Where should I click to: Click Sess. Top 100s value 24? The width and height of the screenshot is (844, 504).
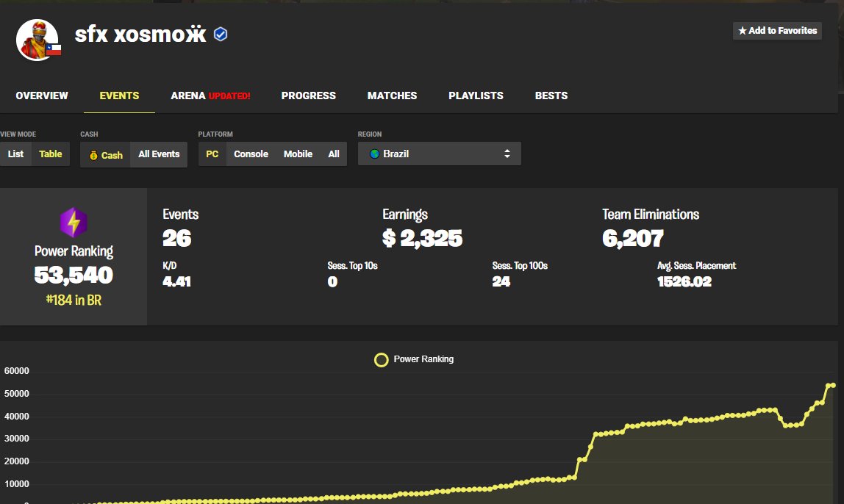(x=501, y=282)
